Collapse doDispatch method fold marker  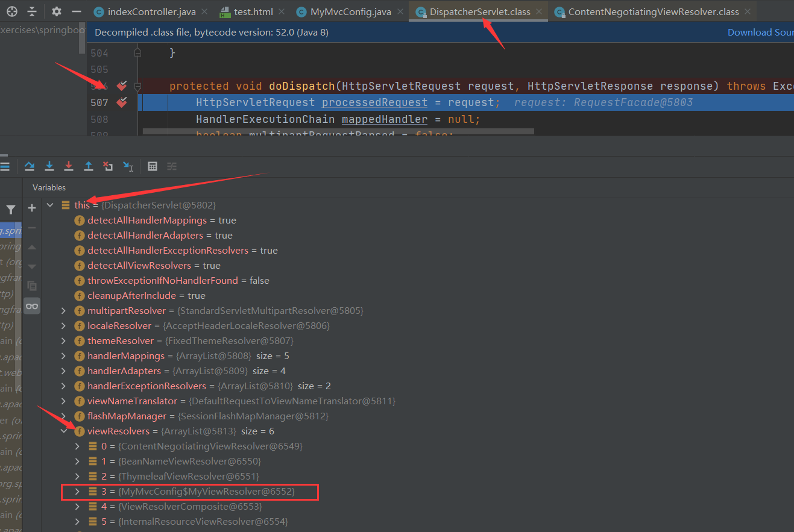pos(138,86)
